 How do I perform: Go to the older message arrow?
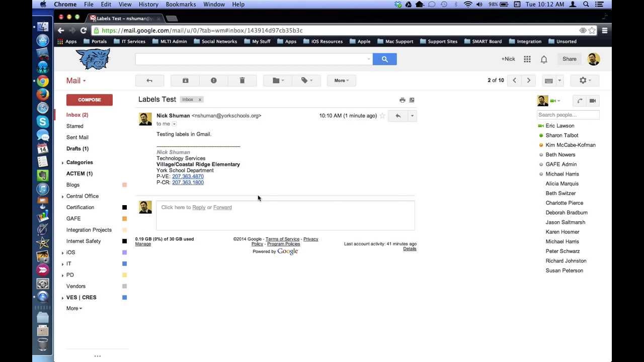(528, 80)
